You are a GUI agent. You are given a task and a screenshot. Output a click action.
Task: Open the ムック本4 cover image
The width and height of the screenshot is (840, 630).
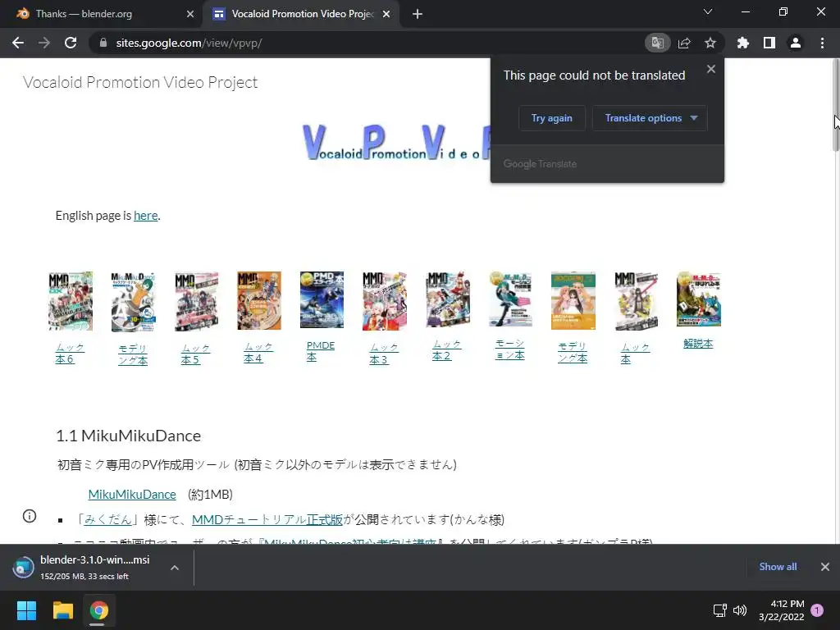(258, 300)
